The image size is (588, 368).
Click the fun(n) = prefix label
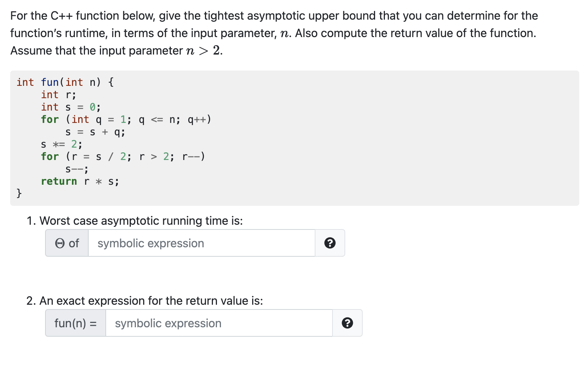[x=76, y=323]
